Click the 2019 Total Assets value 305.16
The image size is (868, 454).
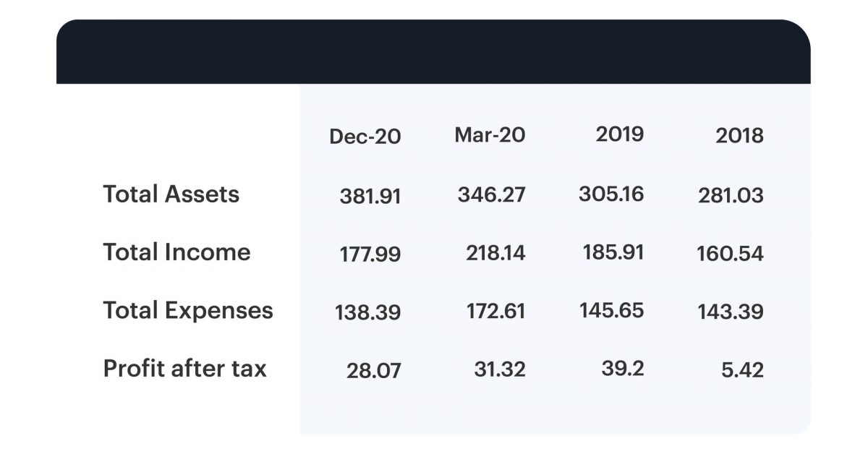point(611,194)
